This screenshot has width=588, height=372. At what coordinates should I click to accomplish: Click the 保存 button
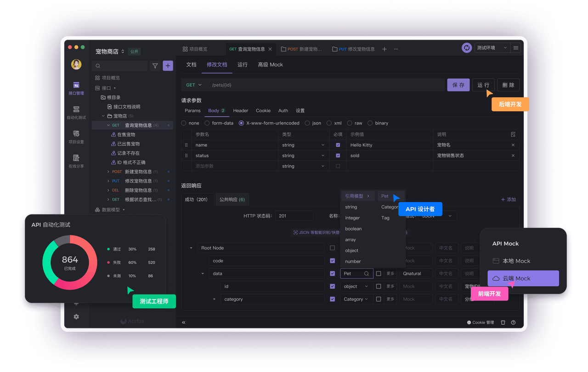point(458,85)
